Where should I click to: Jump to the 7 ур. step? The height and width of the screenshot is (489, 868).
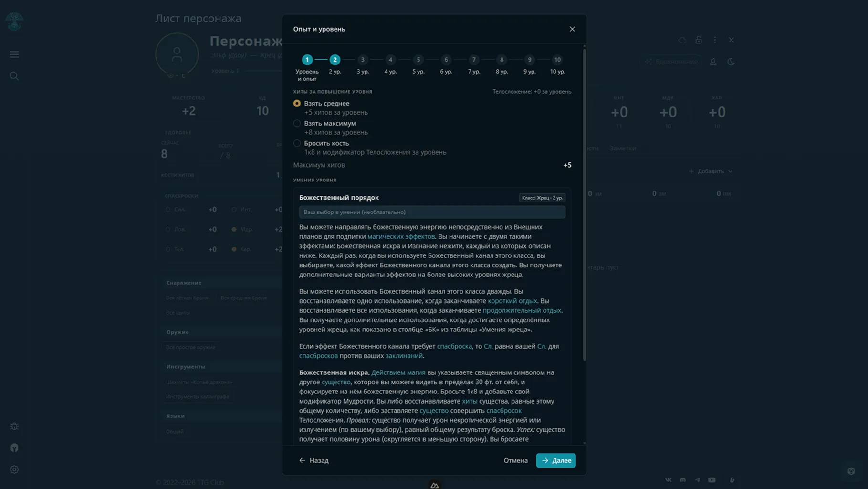474,60
